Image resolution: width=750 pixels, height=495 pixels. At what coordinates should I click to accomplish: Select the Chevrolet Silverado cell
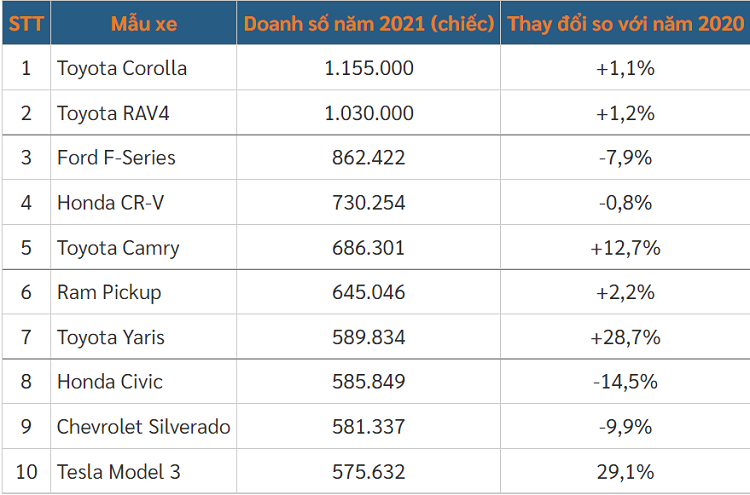pyautogui.click(x=144, y=427)
